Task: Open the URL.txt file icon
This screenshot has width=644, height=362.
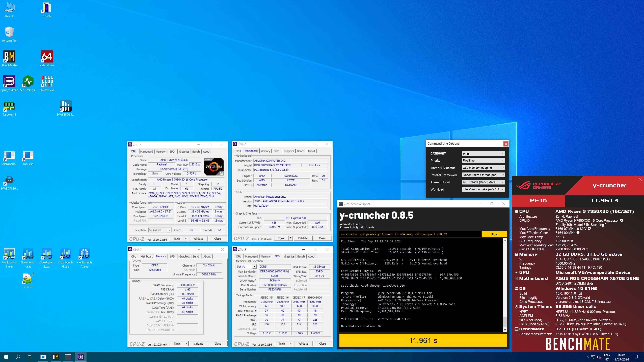Action: tap(28, 281)
